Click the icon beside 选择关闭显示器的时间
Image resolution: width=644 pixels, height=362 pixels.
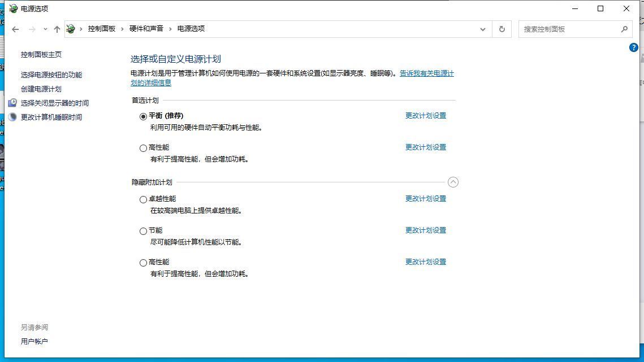(x=11, y=103)
